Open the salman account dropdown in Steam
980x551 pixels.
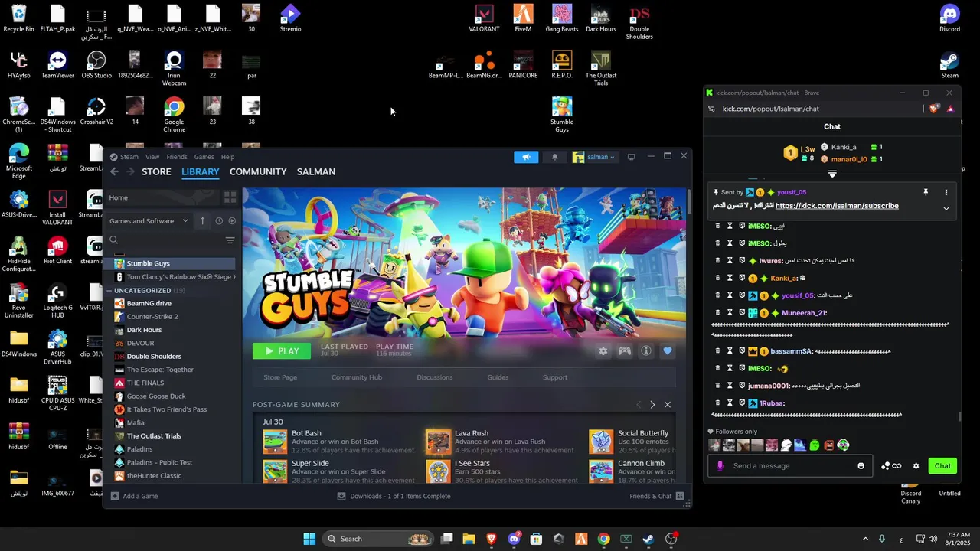[594, 157]
